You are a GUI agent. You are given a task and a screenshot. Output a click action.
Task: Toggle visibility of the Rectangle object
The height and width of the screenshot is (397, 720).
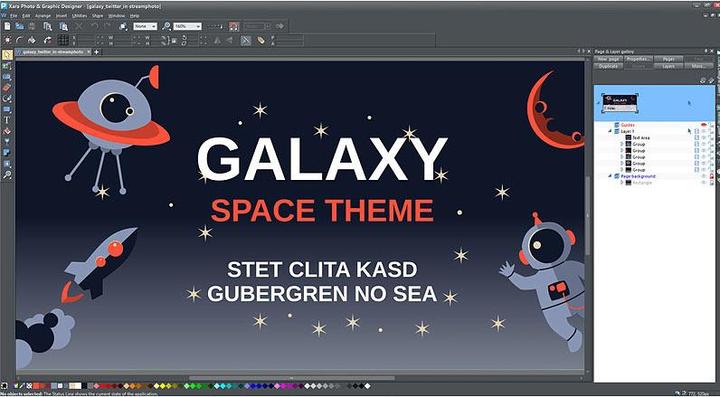click(x=703, y=183)
